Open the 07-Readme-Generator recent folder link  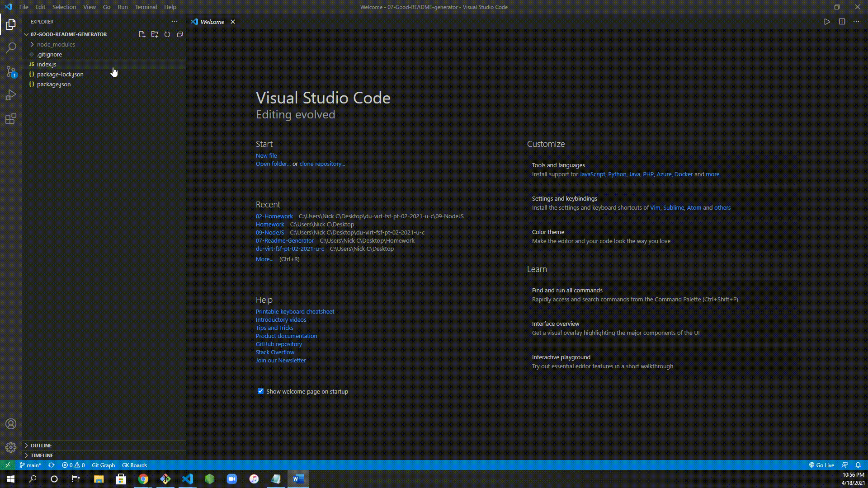click(x=284, y=241)
